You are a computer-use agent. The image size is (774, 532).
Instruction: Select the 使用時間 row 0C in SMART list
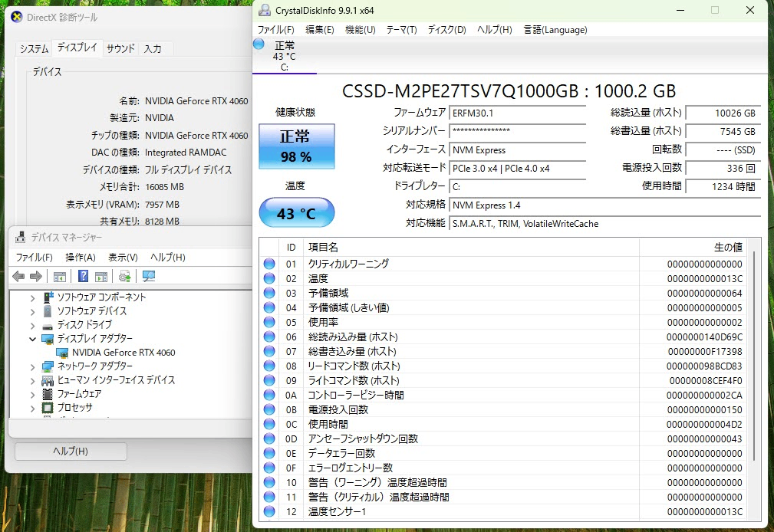503,425
